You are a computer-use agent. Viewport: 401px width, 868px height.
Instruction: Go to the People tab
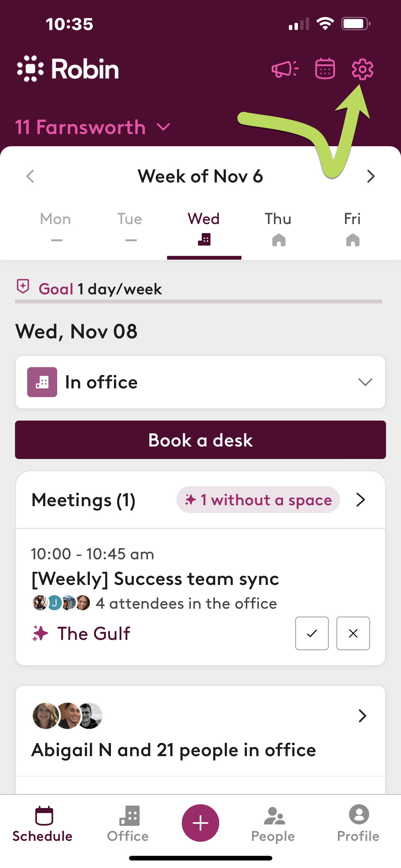(273, 824)
